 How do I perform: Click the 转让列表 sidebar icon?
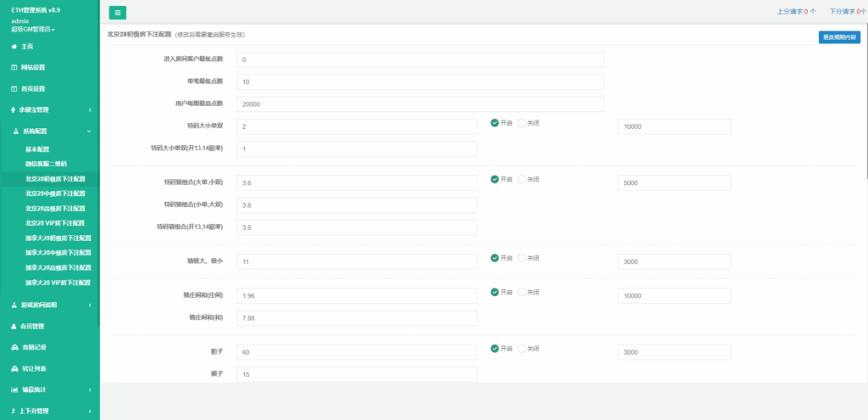(x=14, y=368)
